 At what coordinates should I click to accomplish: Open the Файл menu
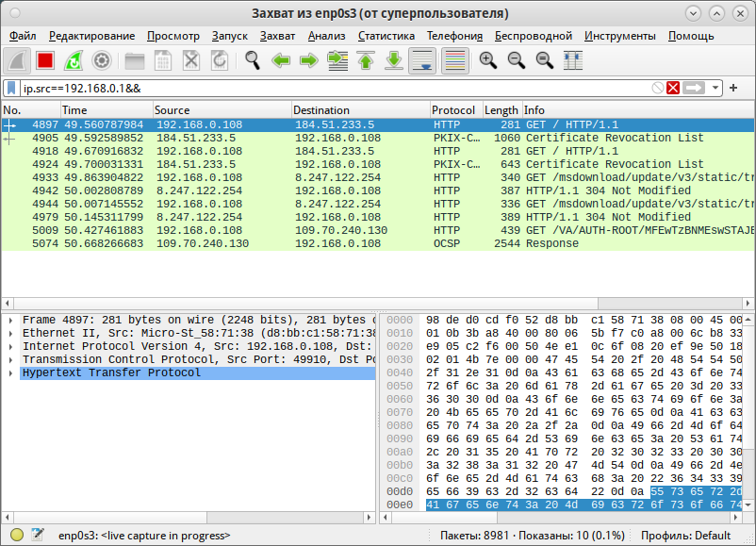click(x=23, y=36)
